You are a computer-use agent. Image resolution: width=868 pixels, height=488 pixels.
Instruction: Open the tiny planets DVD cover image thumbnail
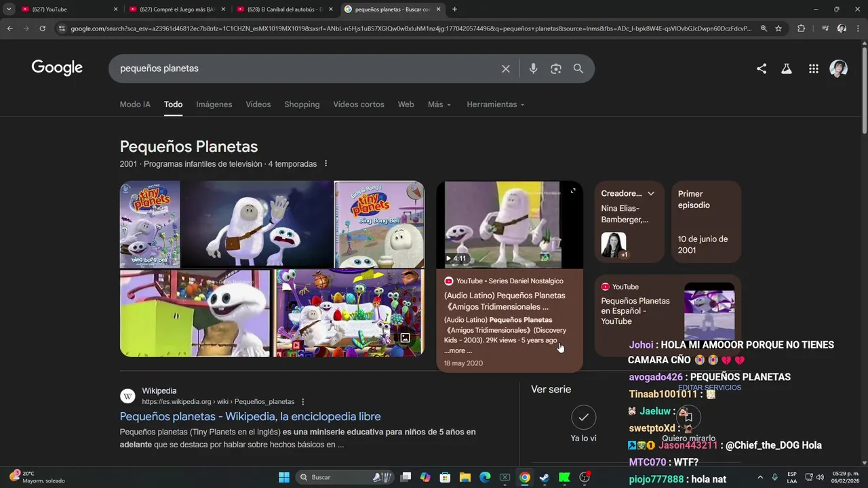(x=150, y=224)
